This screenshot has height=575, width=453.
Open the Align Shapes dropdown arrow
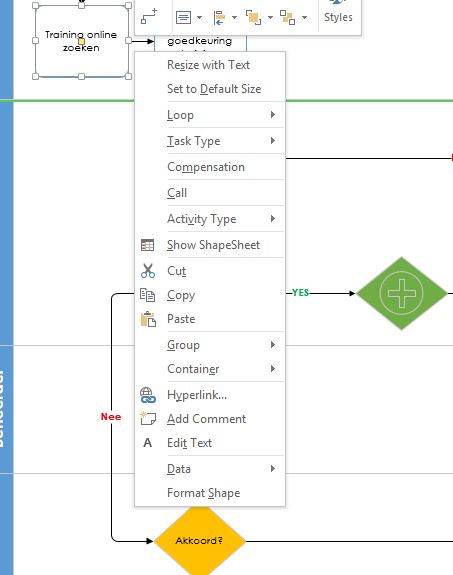[234, 17]
